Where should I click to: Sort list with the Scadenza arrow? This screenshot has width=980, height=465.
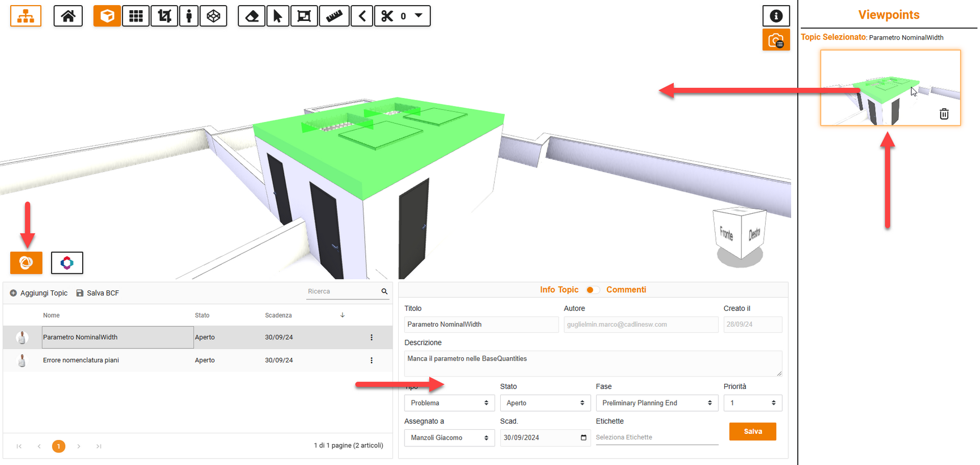tap(343, 315)
